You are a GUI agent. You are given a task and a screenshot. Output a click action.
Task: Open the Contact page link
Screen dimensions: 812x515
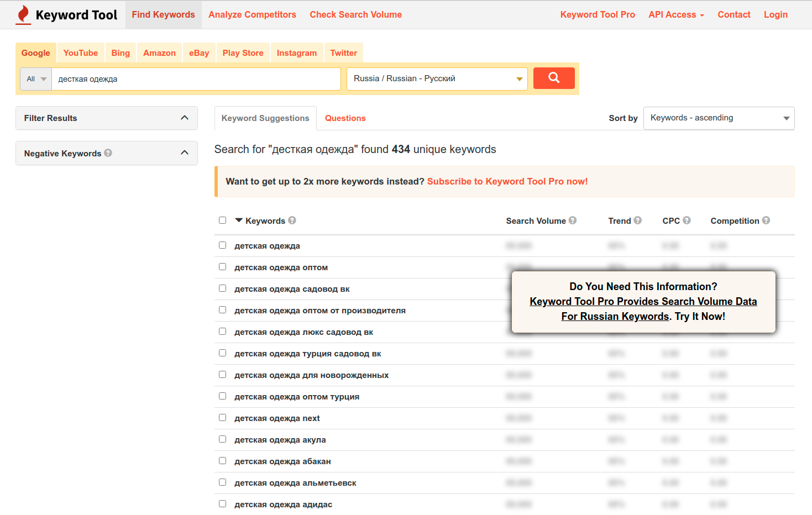pyautogui.click(x=734, y=15)
